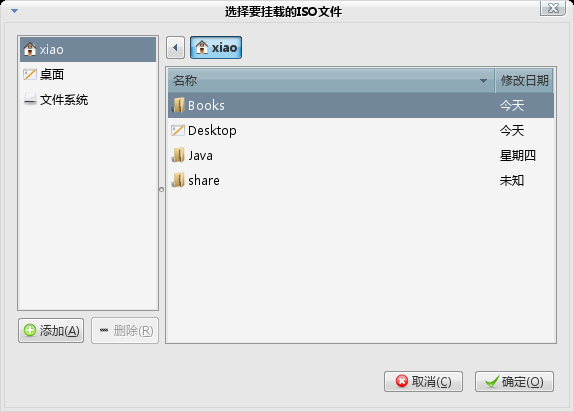
Task: Click the 名称 column header
Action: pyautogui.click(x=331, y=81)
